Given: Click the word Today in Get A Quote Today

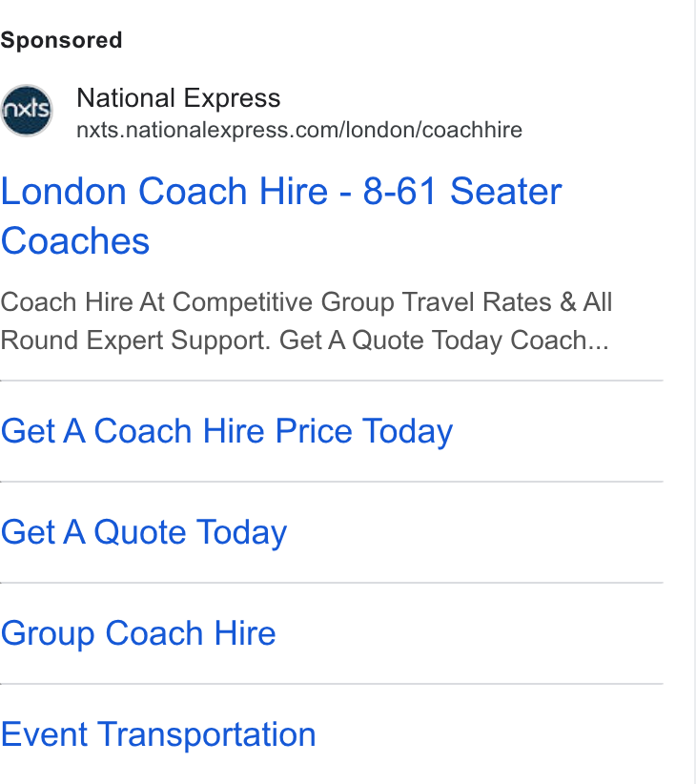Looking at the screenshot, I should [242, 533].
